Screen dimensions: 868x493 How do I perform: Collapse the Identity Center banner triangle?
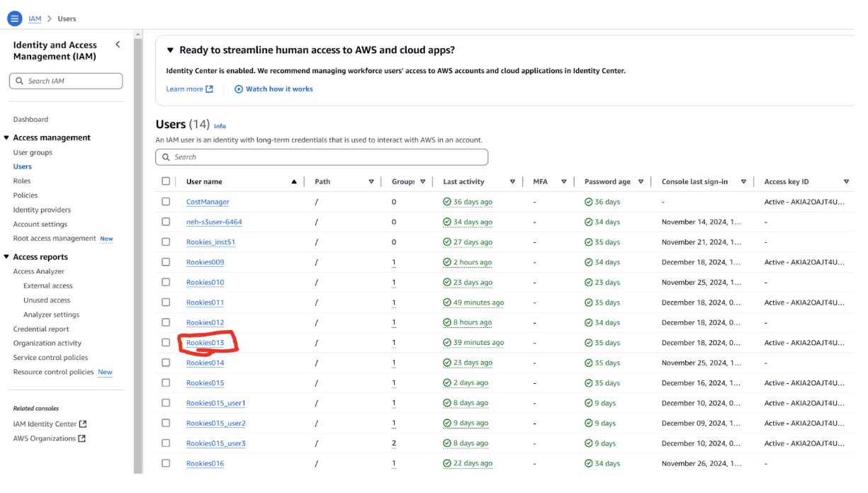click(x=170, y=50)
